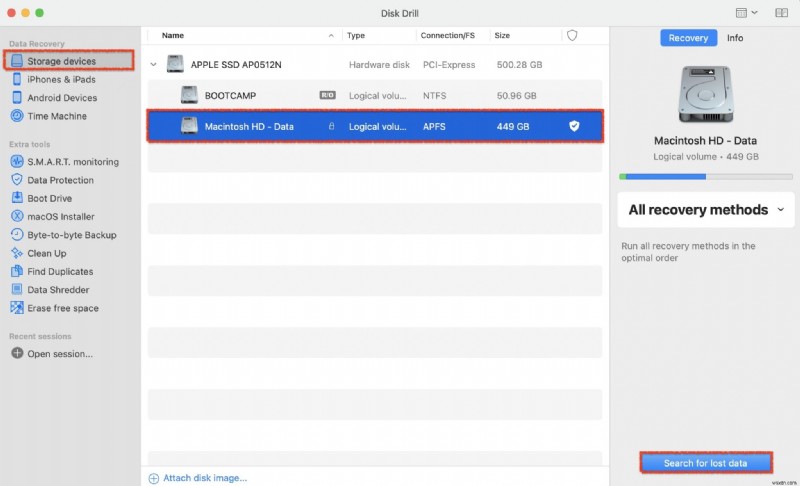Open the All recovery methods dropdown
The height and width of the screenshot is (486, 800).
tap(706, 210)
